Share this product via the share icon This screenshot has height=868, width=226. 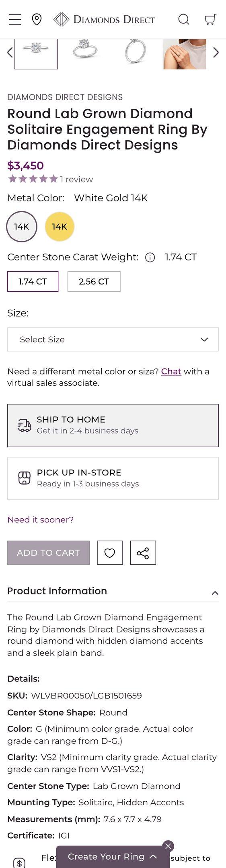click(143, 553)
